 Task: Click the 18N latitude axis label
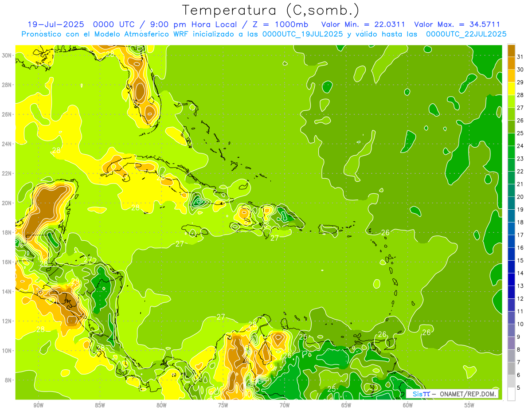tap(8, 232)
